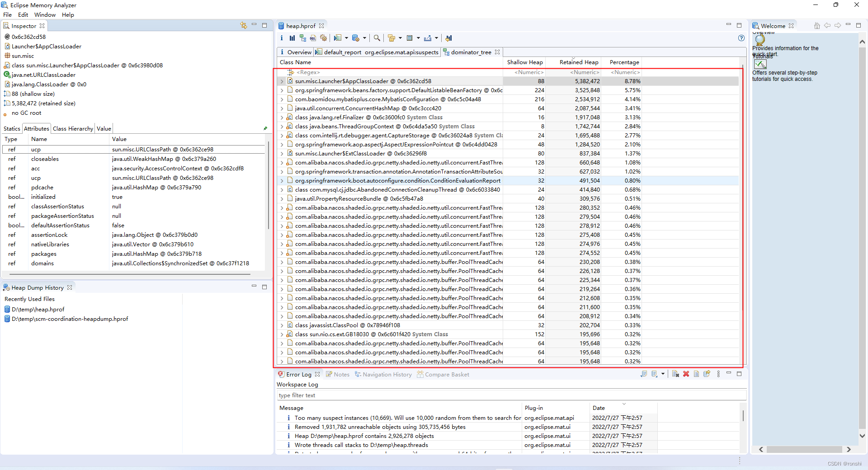Open dropdown next to calculate retained size

418,38
